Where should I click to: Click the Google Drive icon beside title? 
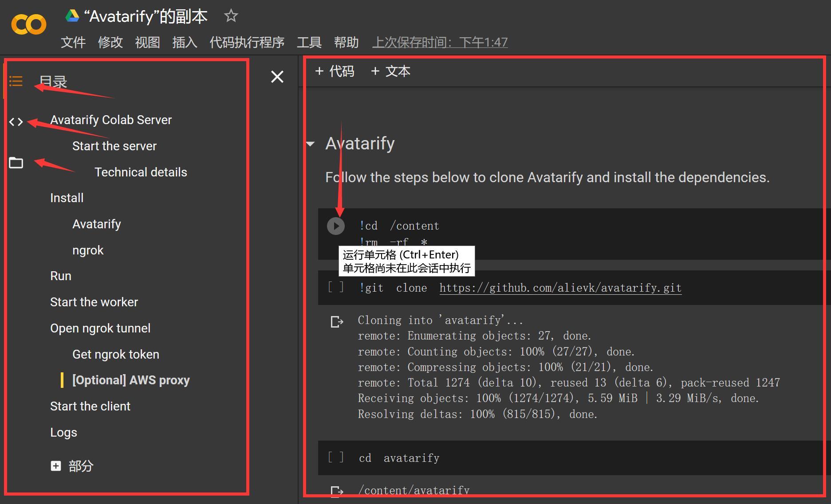(x=72, y=16)
